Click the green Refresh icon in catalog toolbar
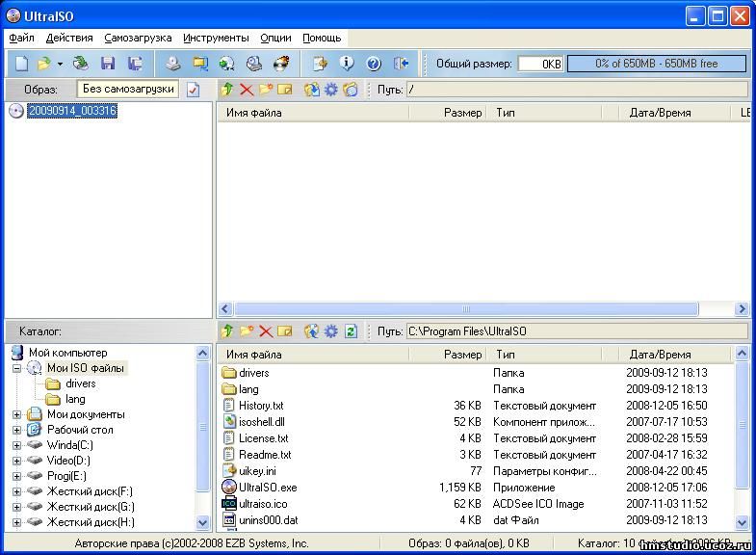The width and height of the screenshot is (756, 555). point(351,331)
